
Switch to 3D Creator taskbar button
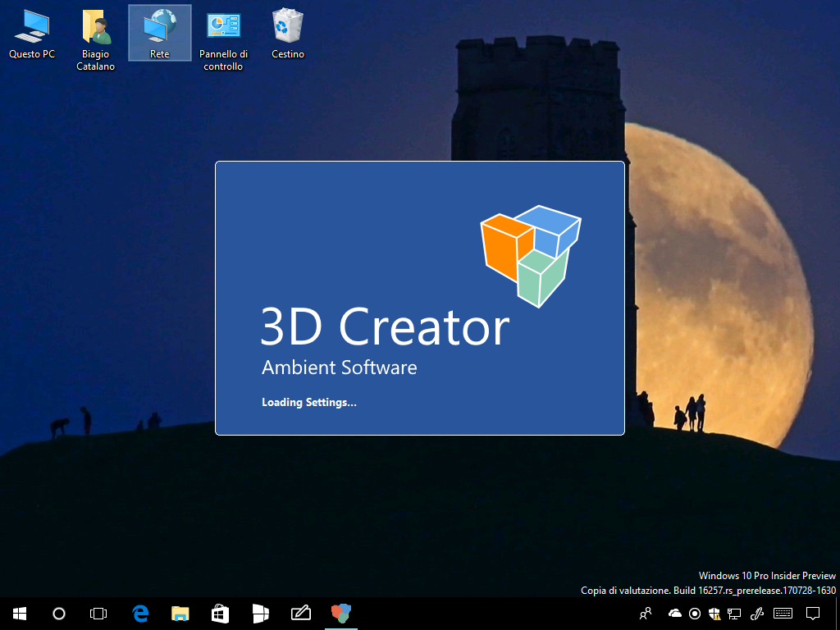[340, 614]
